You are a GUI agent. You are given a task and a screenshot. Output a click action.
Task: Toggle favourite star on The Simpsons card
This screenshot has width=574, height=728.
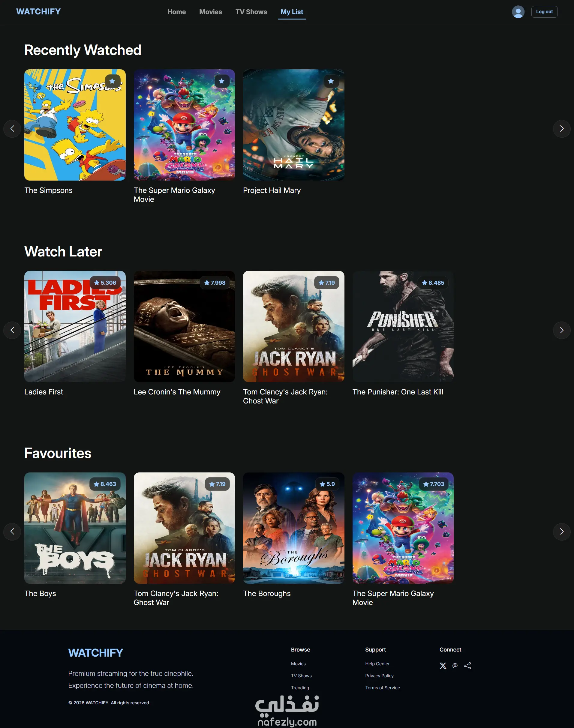click(x=112, y=81)
